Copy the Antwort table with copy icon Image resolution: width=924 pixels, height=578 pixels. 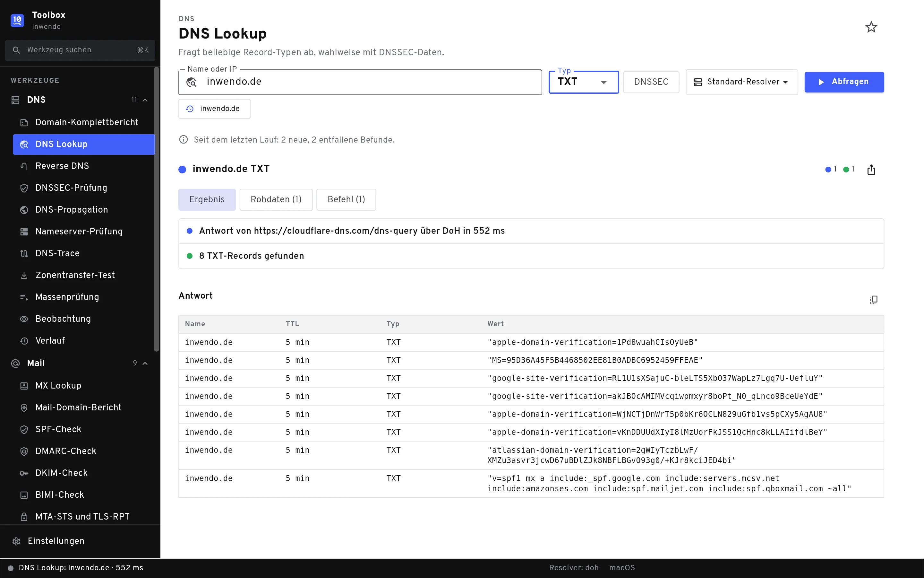pos(873,300)
